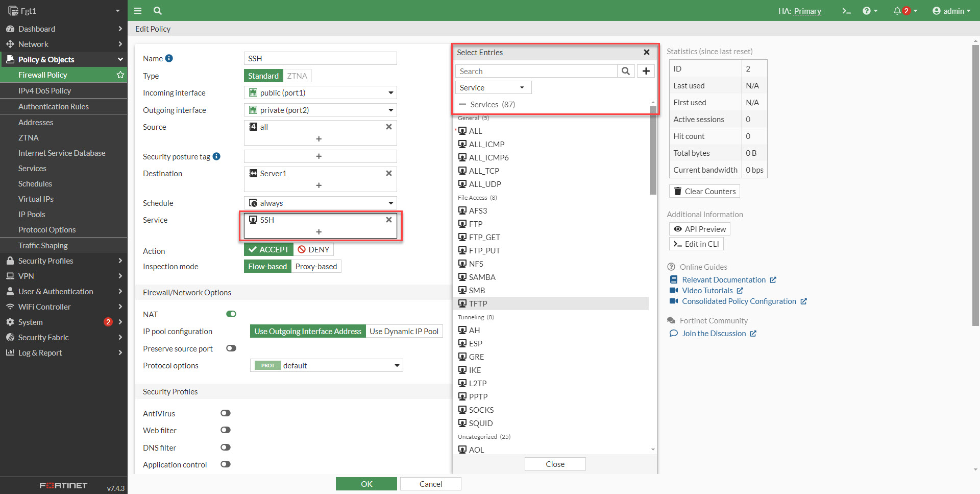The width and height of the screenshot is (980, 494).
Task: Open Outgoing interface dropdown
Action: 320,110
